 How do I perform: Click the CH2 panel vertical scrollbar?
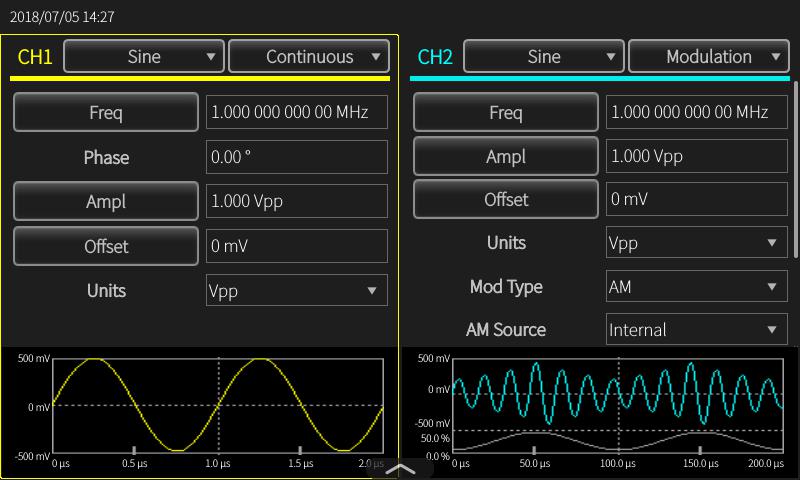[x=796, y=169]
